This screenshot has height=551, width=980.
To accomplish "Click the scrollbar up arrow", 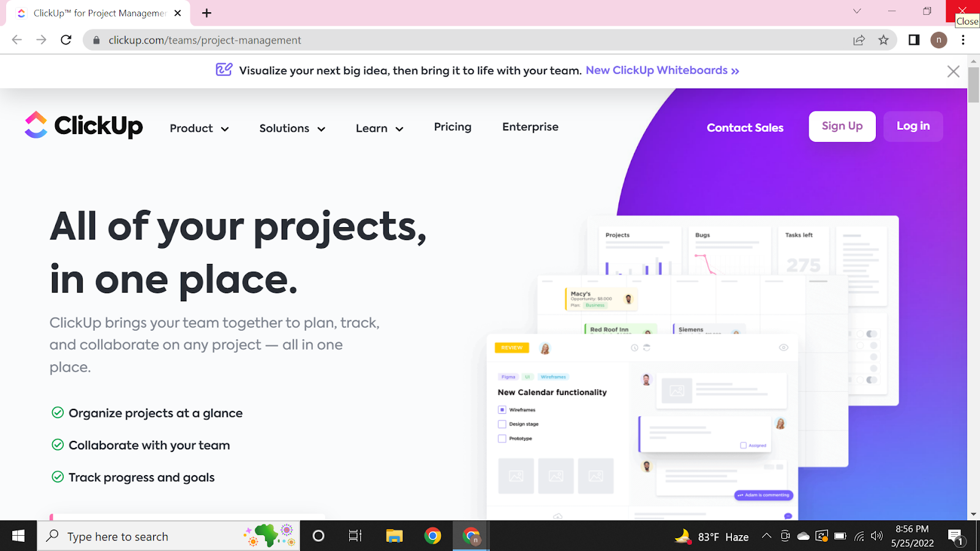I will (973, 61).
